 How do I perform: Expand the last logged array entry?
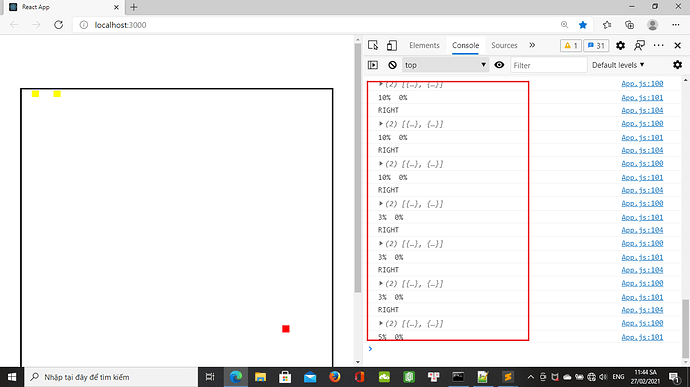(381, 324)
